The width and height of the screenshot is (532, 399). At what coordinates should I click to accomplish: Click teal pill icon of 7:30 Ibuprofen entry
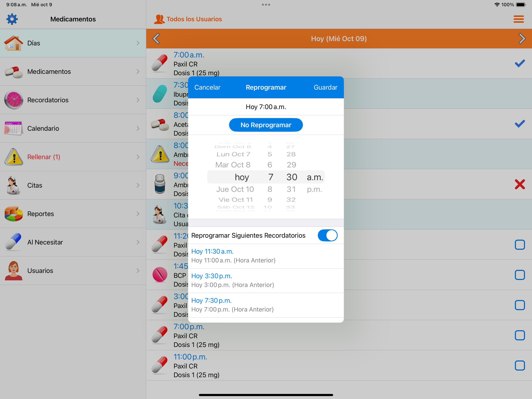pos(160,94)
